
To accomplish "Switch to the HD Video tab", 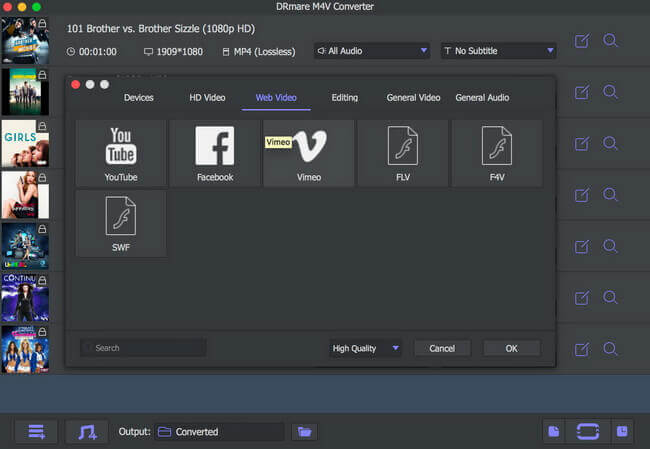I will (x=207, y=98).
